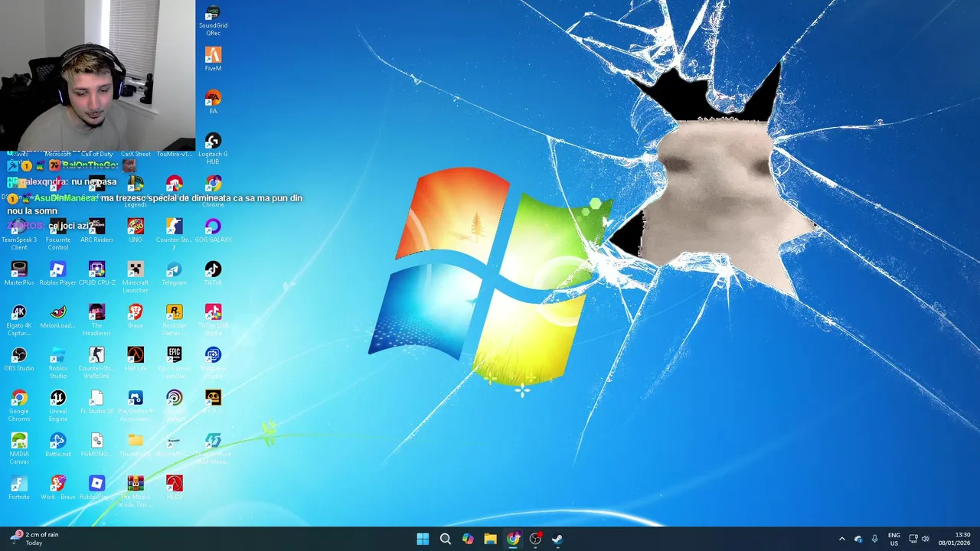
Task: Expand the hidden system tray icons
Action: pos(841,539)
